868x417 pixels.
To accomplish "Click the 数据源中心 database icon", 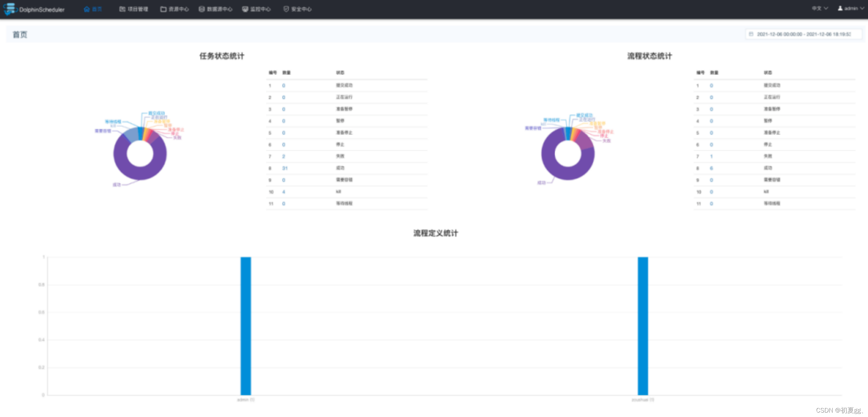I will click(202, 9).
